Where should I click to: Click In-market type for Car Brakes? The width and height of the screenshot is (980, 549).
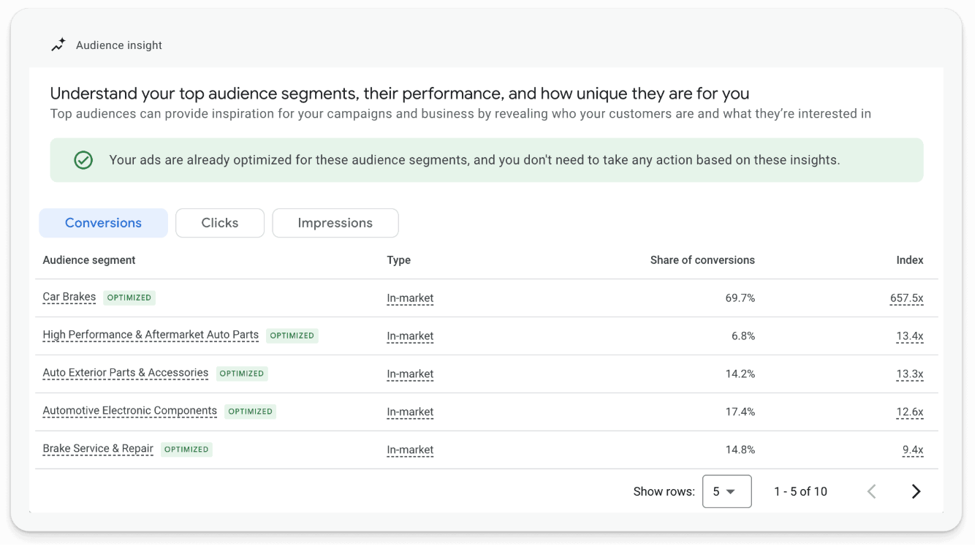(410, 298)
